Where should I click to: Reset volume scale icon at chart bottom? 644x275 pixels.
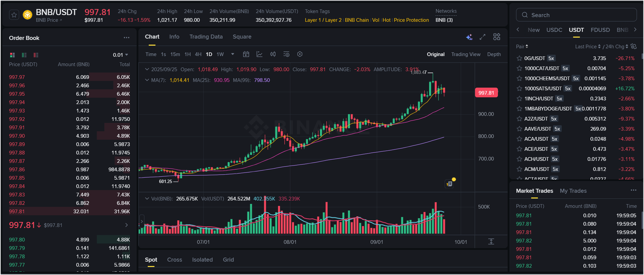(x=491, y=242)
